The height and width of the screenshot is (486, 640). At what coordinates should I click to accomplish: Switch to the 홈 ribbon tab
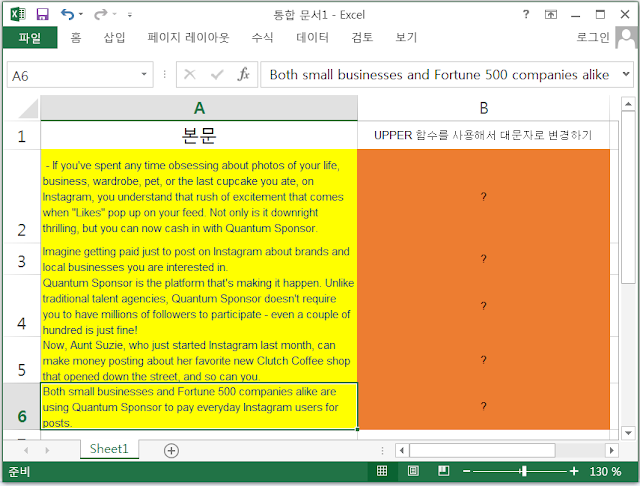point(76,38)
